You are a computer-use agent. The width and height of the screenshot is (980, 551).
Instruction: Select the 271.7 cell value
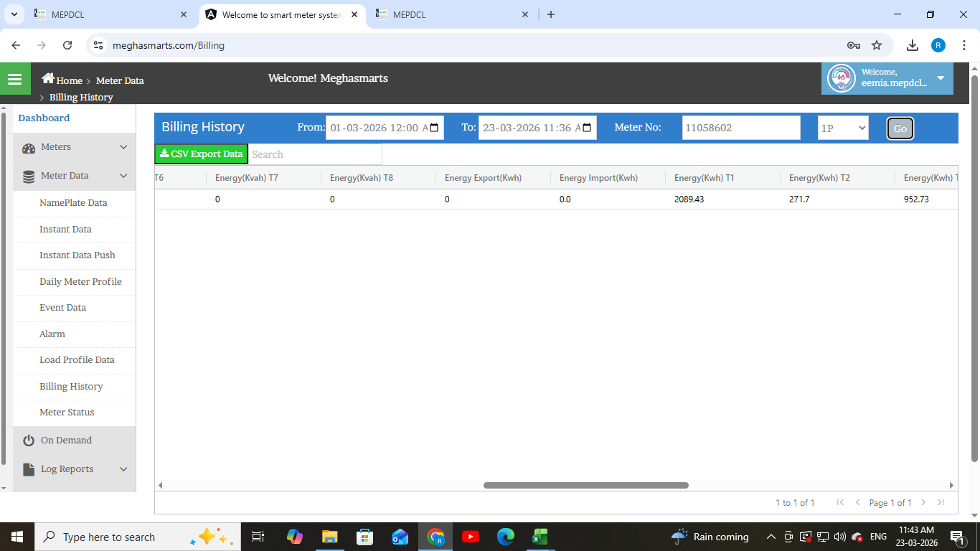click(799, 199)
